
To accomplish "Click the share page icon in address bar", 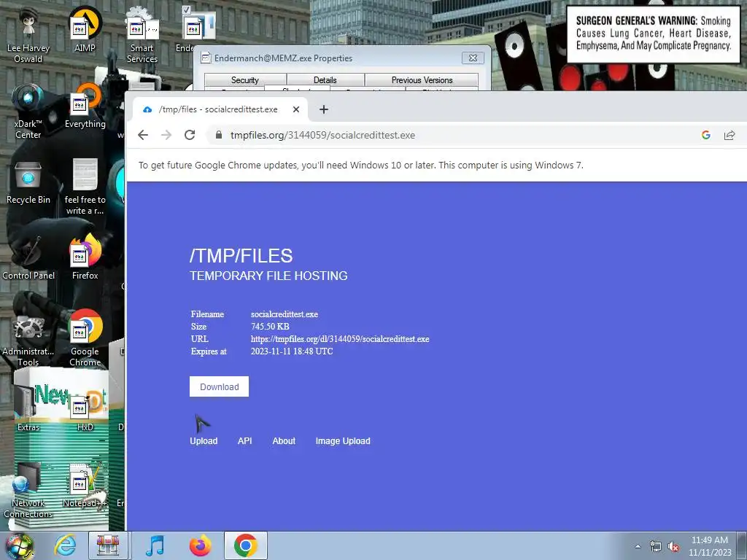I will [x=729, y=135].
